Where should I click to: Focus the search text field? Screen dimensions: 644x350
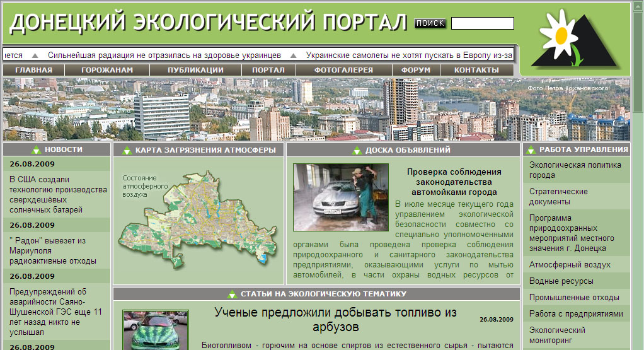click(483, 23)
